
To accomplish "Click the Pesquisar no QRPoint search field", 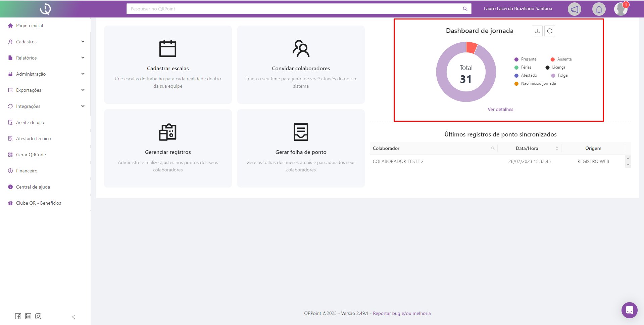I will (x=295, y=9).
